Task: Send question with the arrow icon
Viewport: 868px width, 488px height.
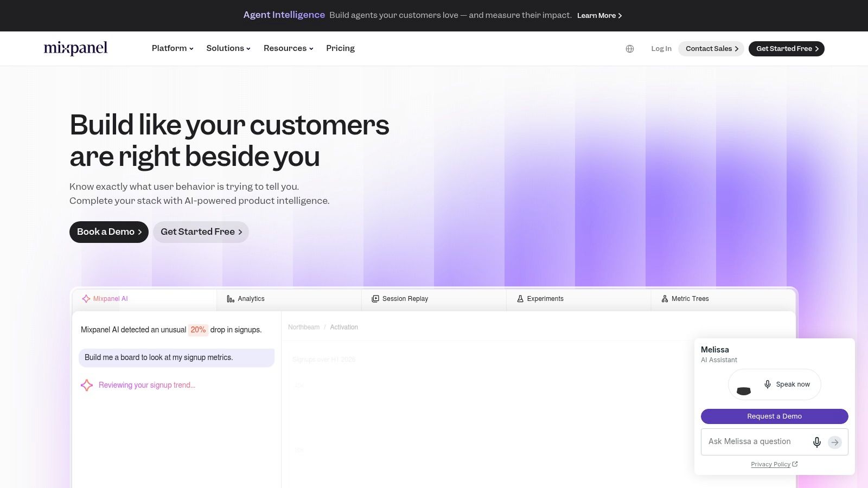Action: pos(835,442)
